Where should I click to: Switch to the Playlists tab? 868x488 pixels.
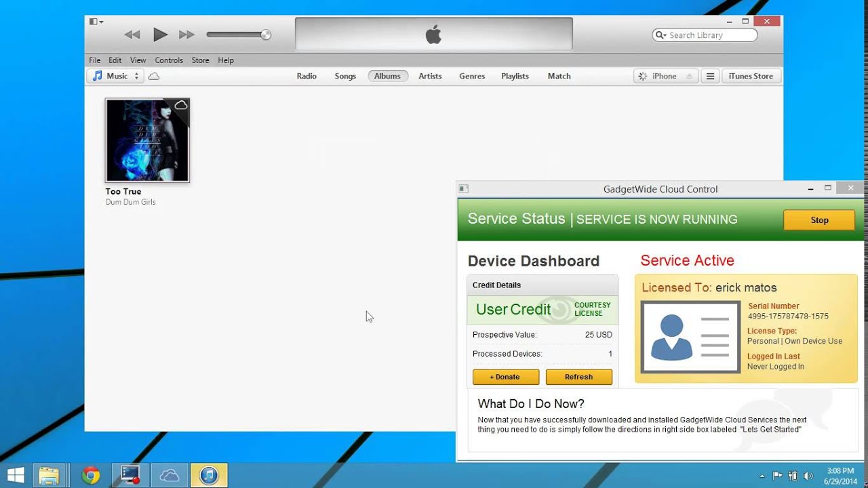[515, 76]
